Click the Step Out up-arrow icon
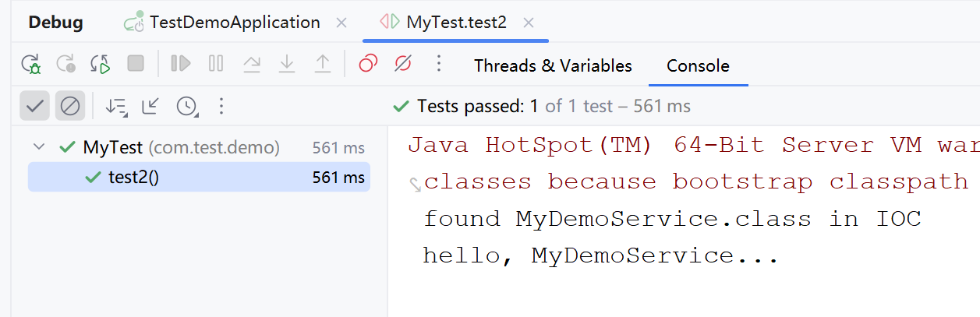The height and width of the screenshot is (317, 980). (x=322, y=64)
